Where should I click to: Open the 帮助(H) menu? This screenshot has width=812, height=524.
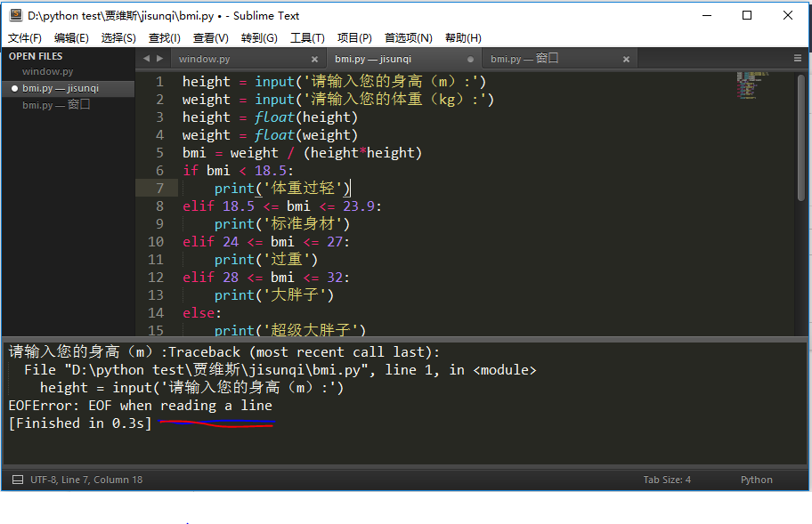point(463,38)
